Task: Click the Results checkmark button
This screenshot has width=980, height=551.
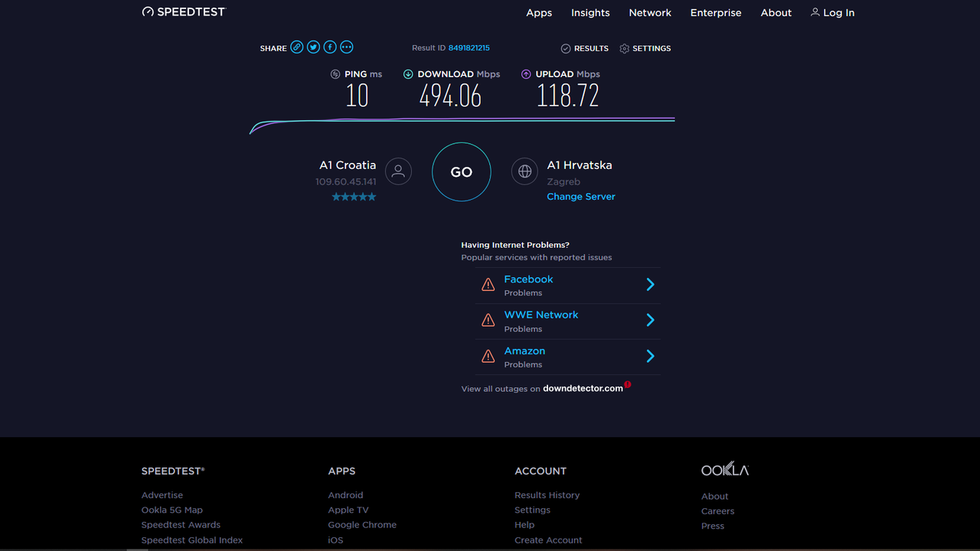Action: (584, 48)
